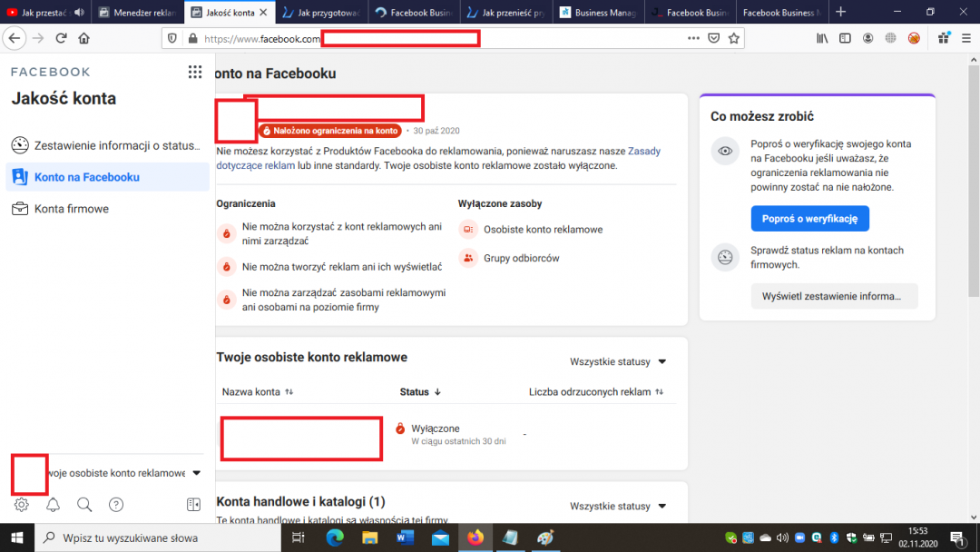Image resolution: width=980 pixels, height=552 pixels.
Task: Sort by Status column header
Action: tap(420, 392)
